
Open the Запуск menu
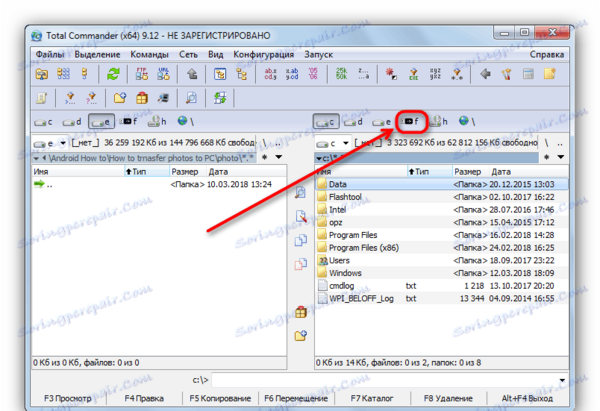pos(318,55)
